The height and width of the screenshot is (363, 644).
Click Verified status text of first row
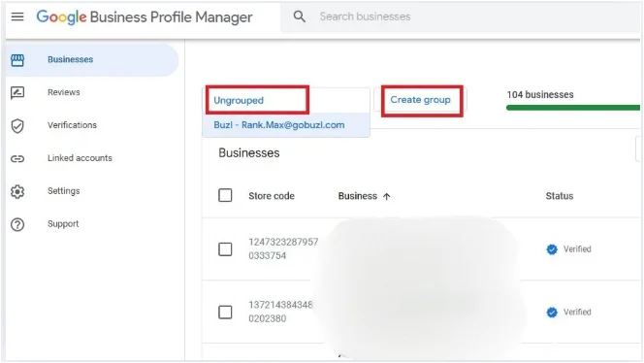pyautogui.click(x=577, y=249)
